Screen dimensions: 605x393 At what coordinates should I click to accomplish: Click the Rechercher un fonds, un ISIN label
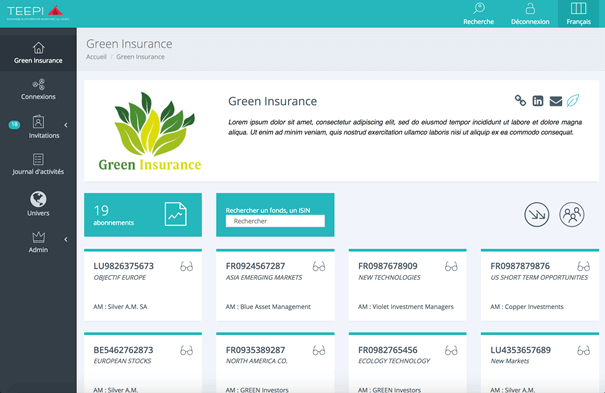coord(268,211)
